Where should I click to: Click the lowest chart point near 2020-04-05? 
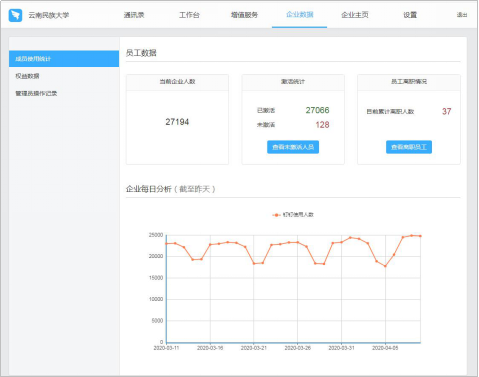coord(385,266)
